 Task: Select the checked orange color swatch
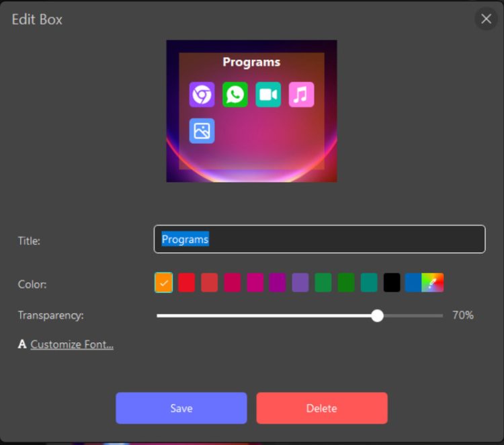click(163, 283)
